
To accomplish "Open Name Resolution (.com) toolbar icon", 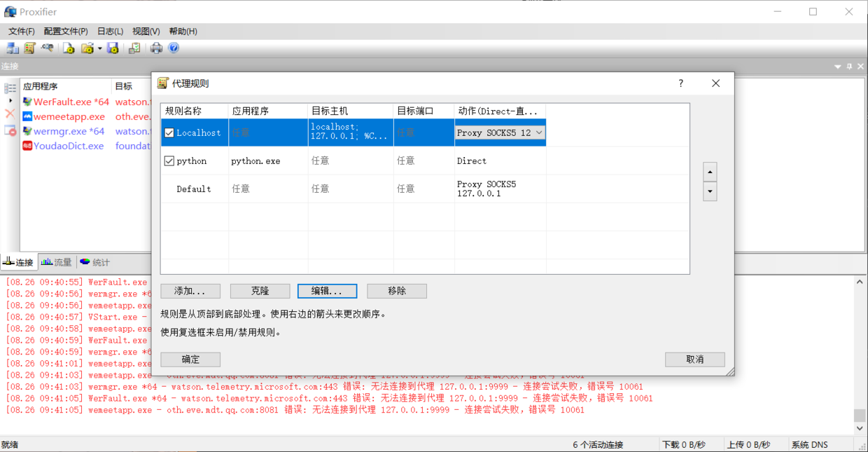I will click(47, 48).
